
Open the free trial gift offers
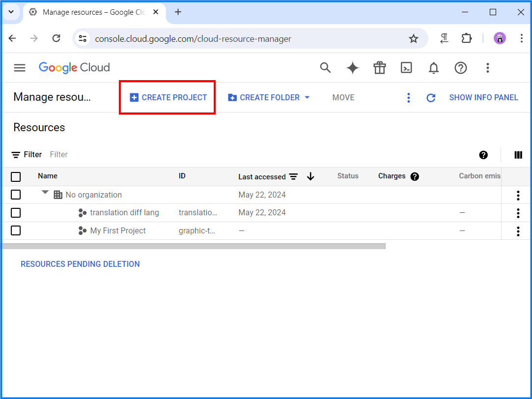(379, 68)
